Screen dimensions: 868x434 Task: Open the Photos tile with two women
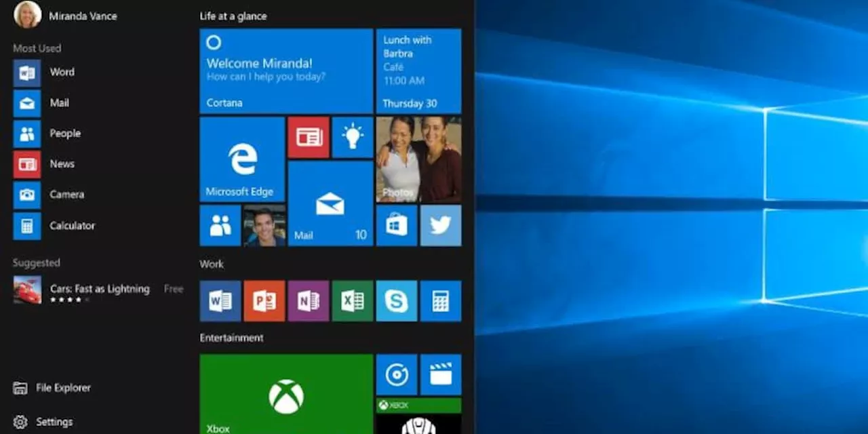click(418, 159)
